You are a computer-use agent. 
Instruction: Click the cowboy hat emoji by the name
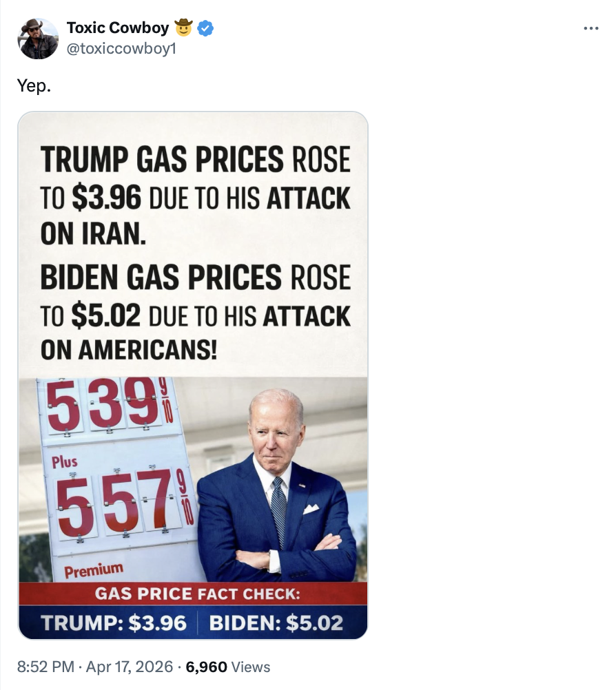pos(183,28)
